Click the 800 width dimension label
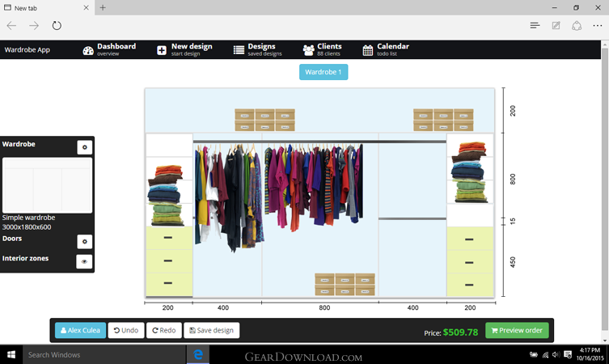The height and width of the screenshot is (364, 609). click(324, 307)
